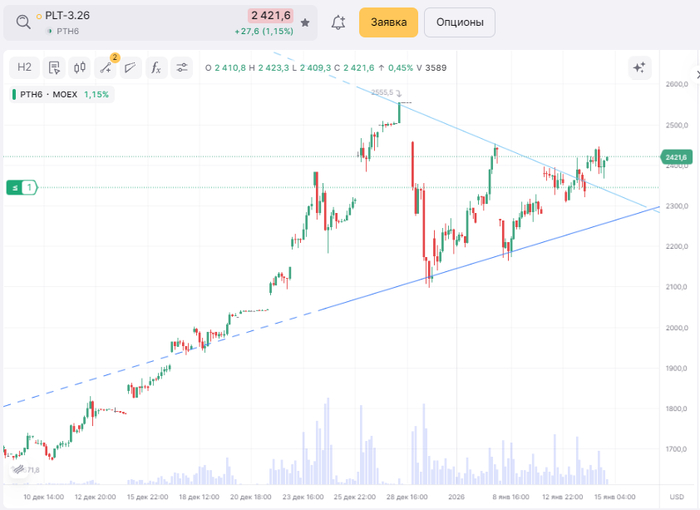Viewport: 700px width, 510px height.
Task: Select the flag marker tool
Action: [x=130, y=68]
